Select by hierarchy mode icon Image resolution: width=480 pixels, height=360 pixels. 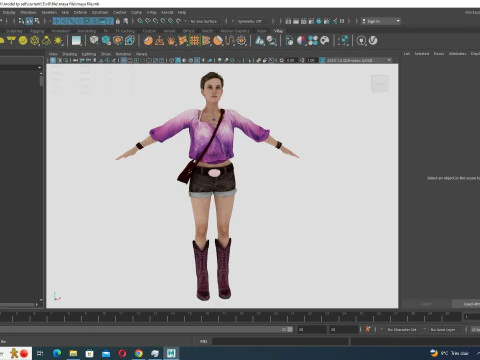click(22, 21)
